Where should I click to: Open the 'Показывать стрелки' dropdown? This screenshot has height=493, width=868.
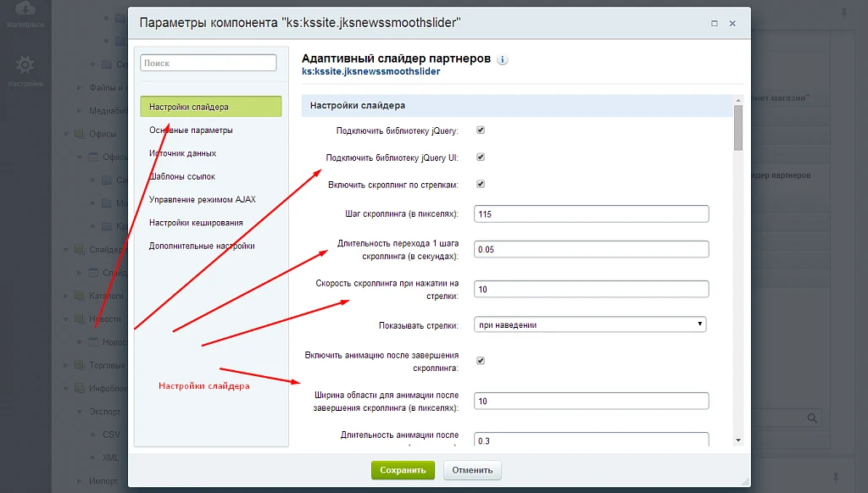pos(590,324)
